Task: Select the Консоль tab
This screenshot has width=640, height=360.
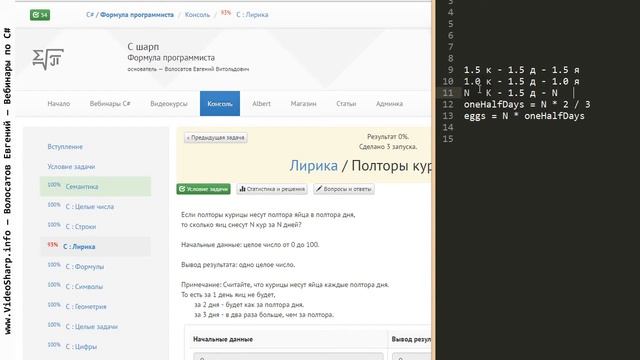Action: pyautogui.click(x=220, y=104)
